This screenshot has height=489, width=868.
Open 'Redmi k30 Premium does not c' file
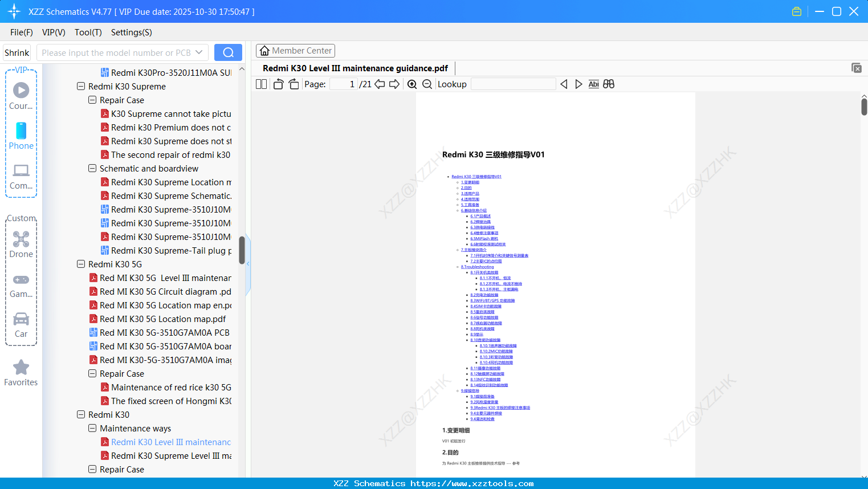point(166,128)
